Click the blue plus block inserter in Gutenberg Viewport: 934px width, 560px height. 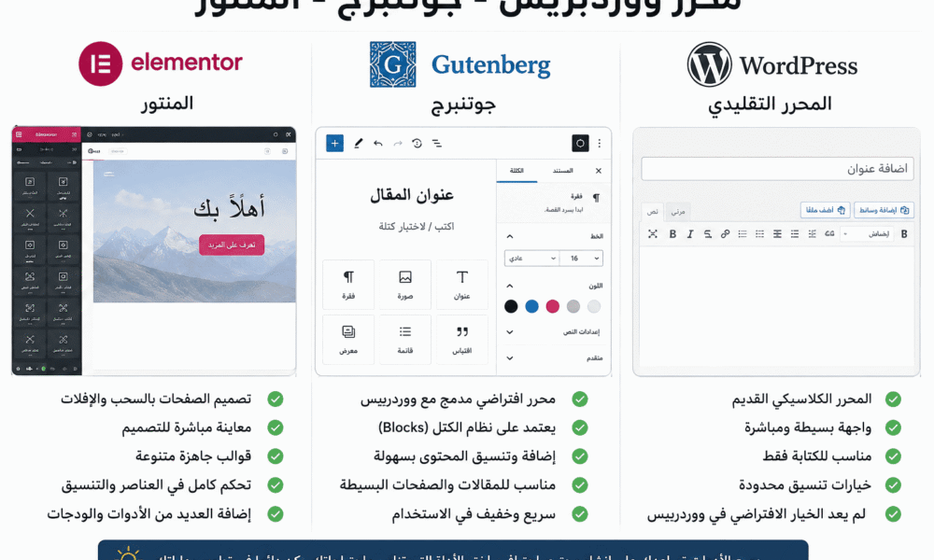pos(334,144)
